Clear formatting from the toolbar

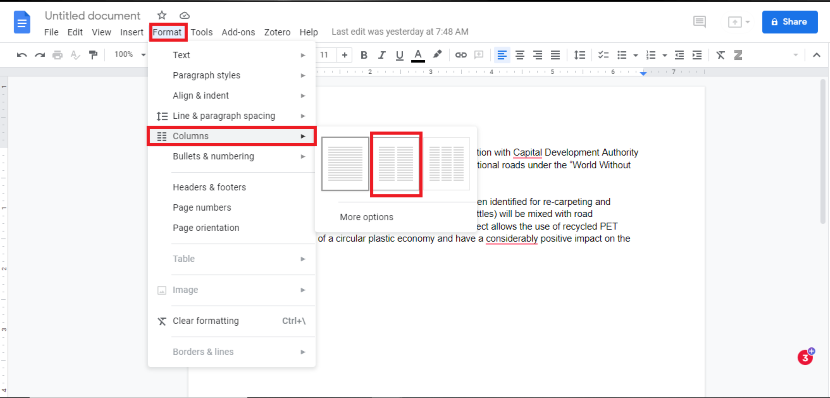pos(720,55)
